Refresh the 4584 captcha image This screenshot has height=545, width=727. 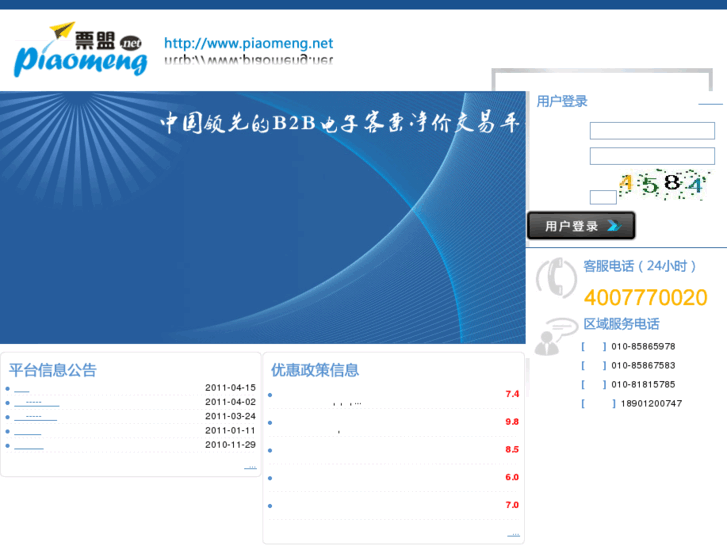[x=663, y=185]
